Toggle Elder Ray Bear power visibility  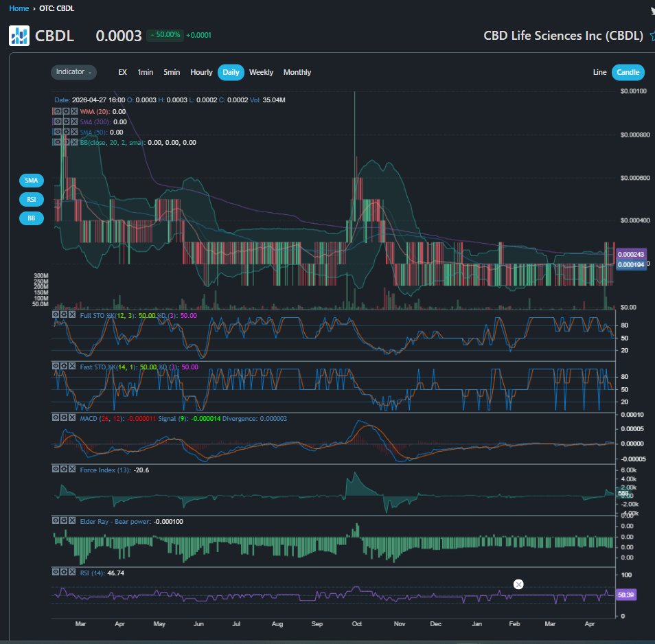point(56,520)
